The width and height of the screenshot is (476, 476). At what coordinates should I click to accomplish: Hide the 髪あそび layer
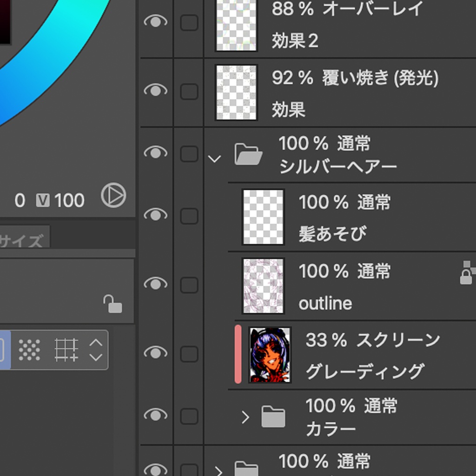click(155, 215)
